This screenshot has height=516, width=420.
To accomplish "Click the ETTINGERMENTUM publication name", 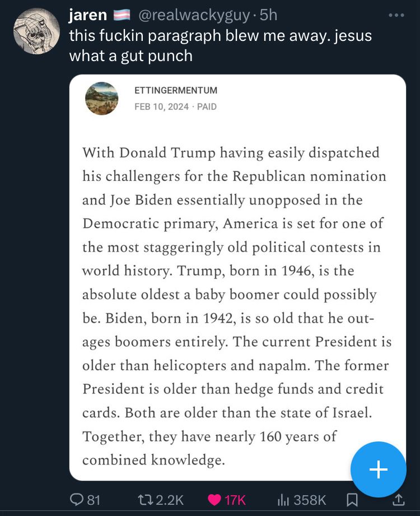I will pos(176,90).
